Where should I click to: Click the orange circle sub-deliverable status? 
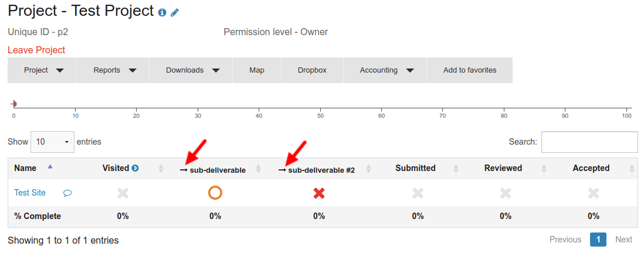click(215, 192)
